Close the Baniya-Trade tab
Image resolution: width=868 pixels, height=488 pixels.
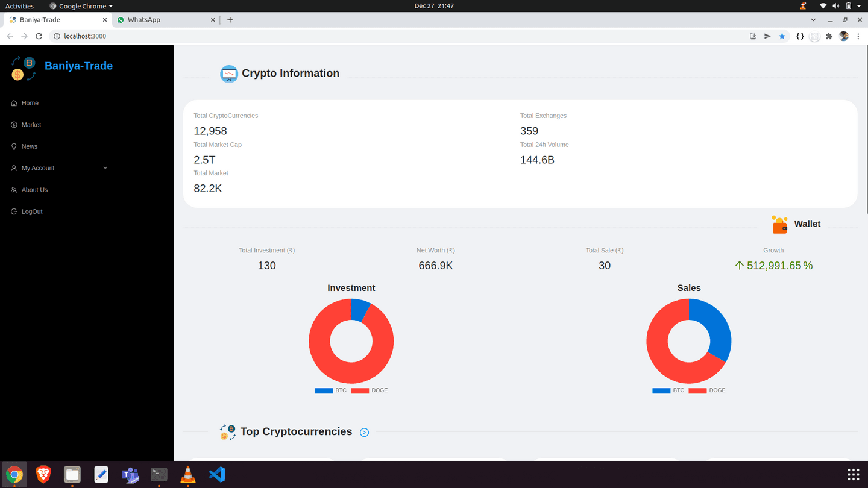105,20
